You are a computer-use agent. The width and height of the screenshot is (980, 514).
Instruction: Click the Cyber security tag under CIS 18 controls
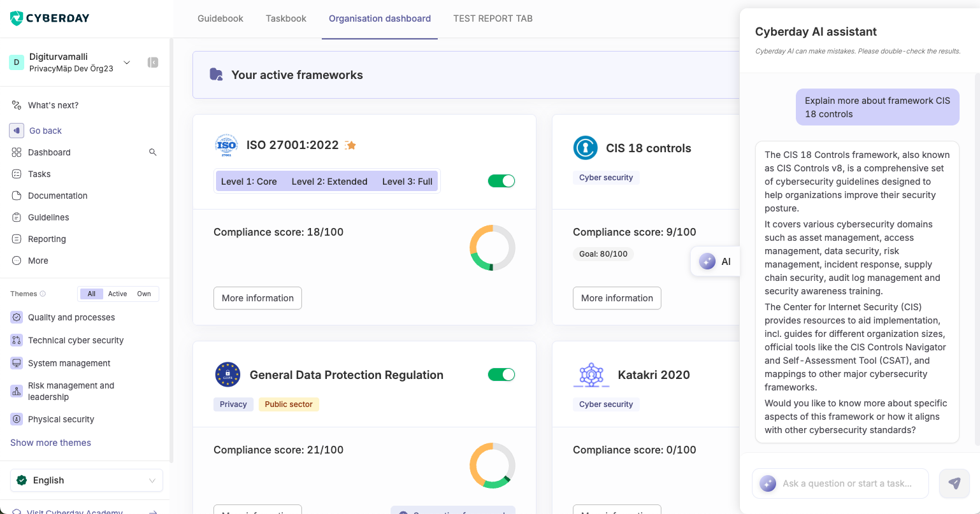606,178
